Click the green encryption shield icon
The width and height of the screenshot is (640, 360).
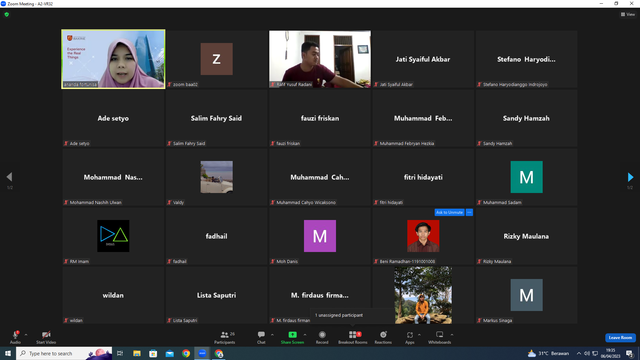[7, 14]
